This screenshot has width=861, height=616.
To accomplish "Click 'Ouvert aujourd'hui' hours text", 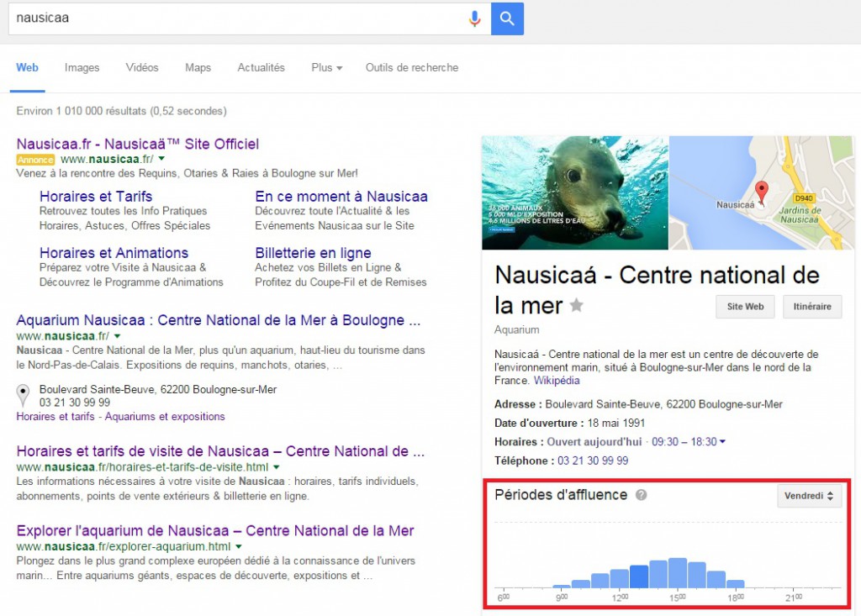I will [x=594, y=442].
